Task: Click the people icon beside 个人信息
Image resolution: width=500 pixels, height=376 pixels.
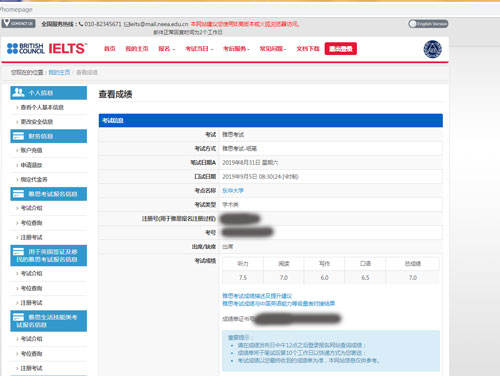Action: (18, 92)
